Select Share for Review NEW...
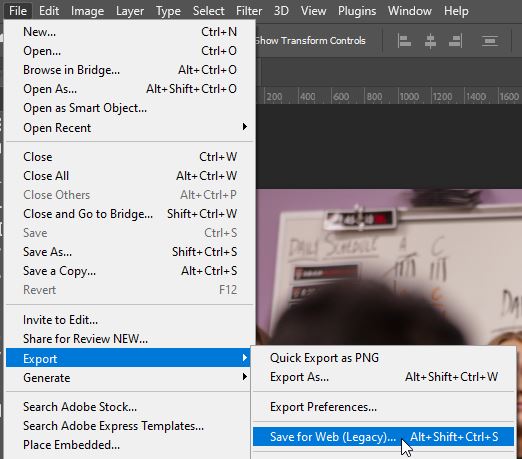This screenshot has width=522, height=459. tap(130, 339)
